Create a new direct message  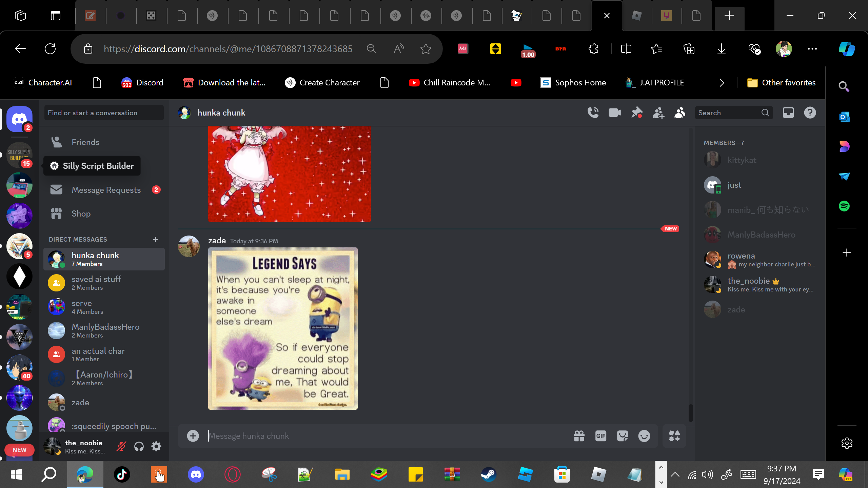[x=156, y=239]
